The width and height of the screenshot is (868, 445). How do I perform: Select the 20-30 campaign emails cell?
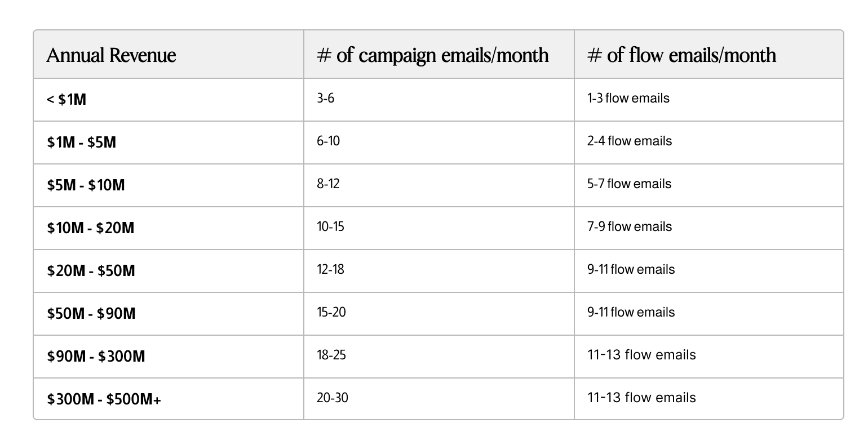pos(333,398)
